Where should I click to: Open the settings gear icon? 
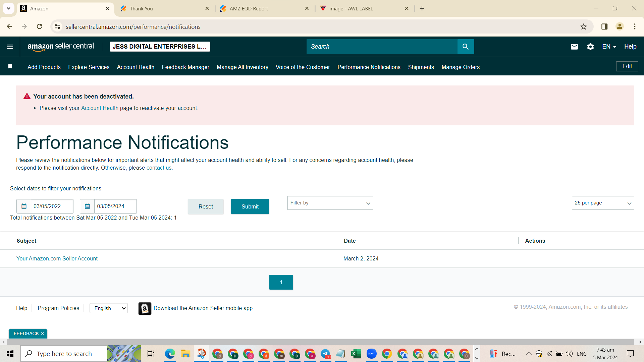click(x=590, y=47)
